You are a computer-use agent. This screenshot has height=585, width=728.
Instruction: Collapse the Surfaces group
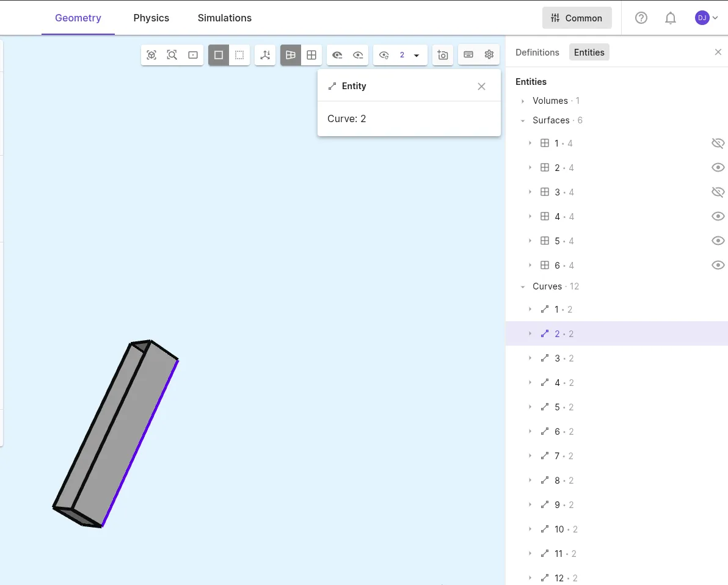pos(523,121)
